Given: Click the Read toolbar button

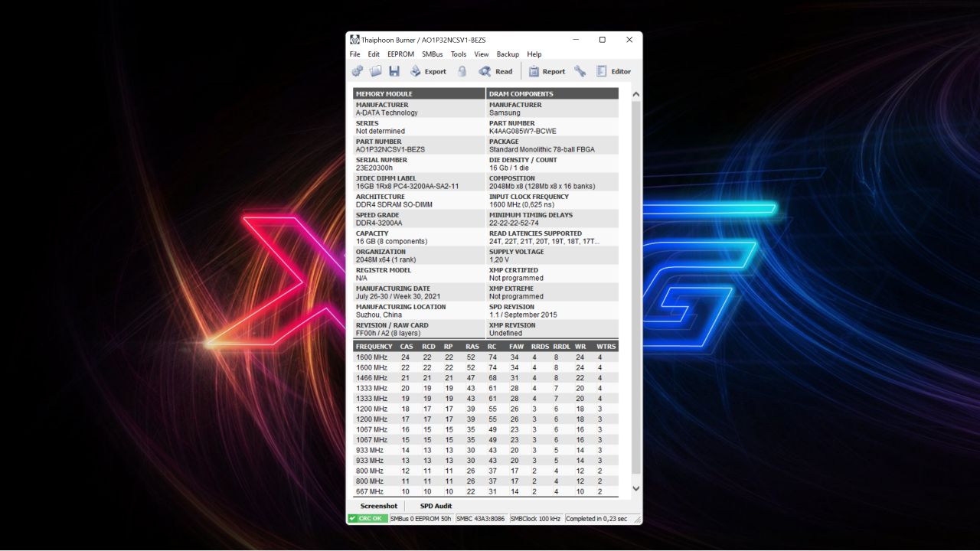Looking at the screenshot, I should 495,71.
